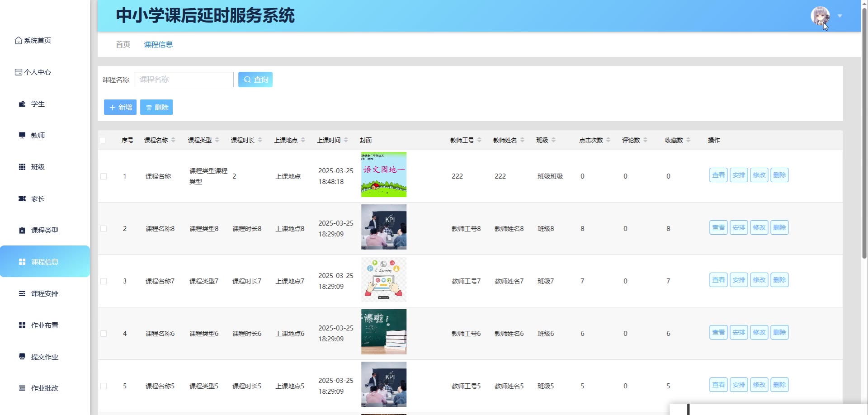Click the 课程类型 clipboard icon
Image resolution: width=868 pixels, height=415 pixels.
(22, 230)
